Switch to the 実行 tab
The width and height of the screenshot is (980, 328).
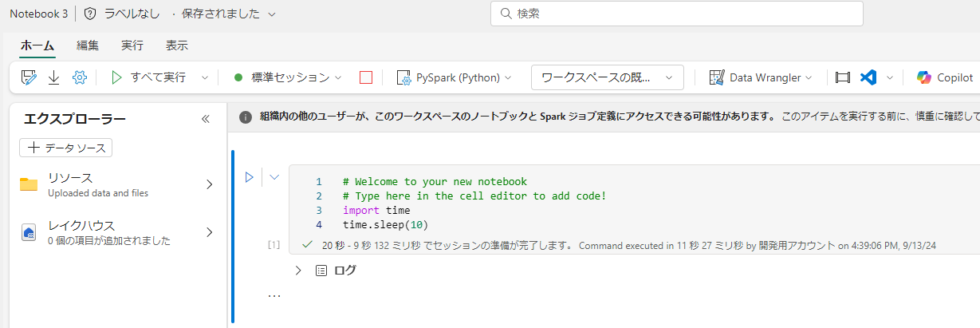point(132,45)
